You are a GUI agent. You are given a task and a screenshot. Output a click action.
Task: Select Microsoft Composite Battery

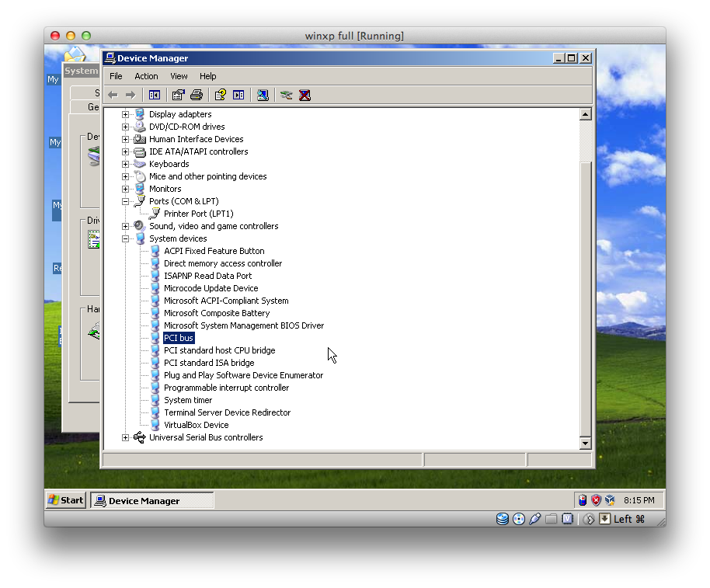tap(217, 313)
